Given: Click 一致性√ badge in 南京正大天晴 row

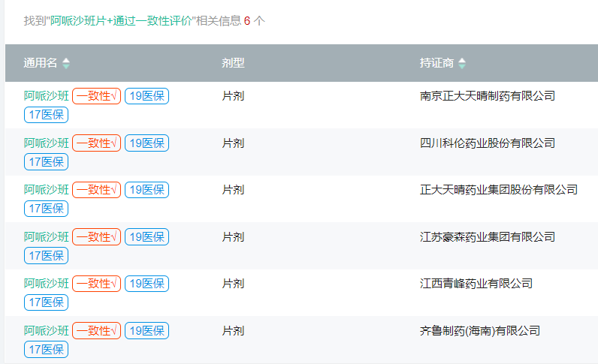Looking at the screenshot, I should (x=96, y=96).
